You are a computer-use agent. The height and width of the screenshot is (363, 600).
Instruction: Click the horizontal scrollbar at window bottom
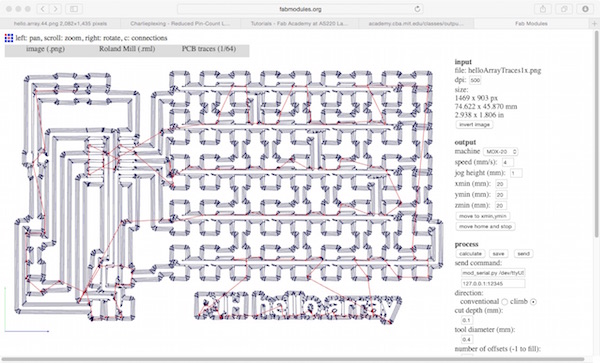pos(293,360)
